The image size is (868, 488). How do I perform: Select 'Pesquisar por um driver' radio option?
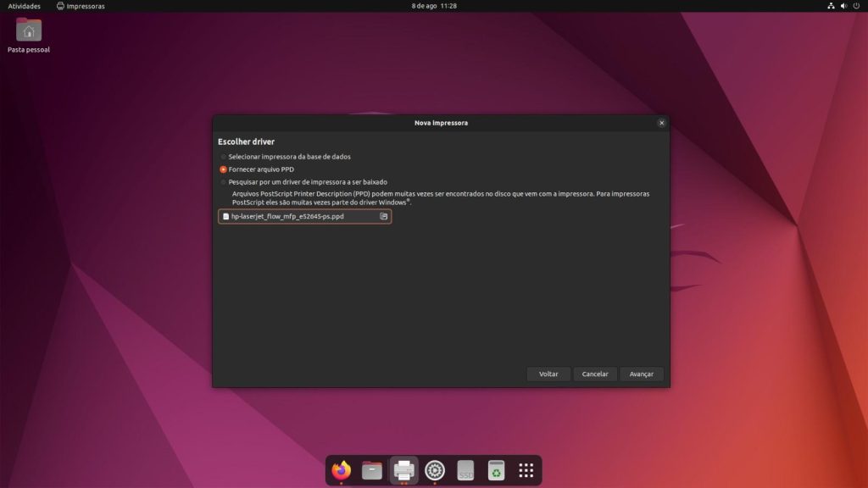[224, 182]
